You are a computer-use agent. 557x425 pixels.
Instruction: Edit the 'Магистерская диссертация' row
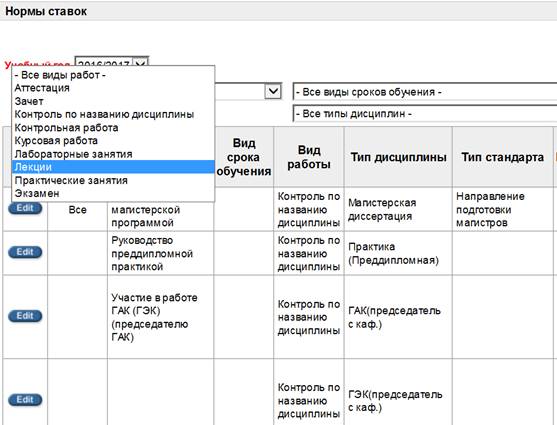coord(25,208)
